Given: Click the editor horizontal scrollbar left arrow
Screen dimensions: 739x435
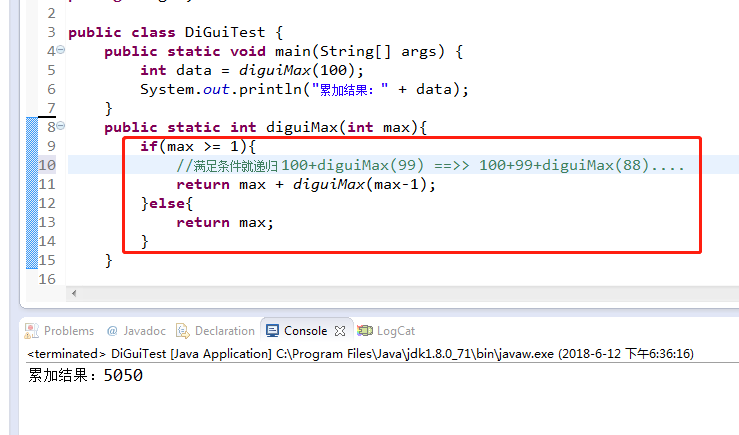Looking at the screenshot, I should (74, 293).
